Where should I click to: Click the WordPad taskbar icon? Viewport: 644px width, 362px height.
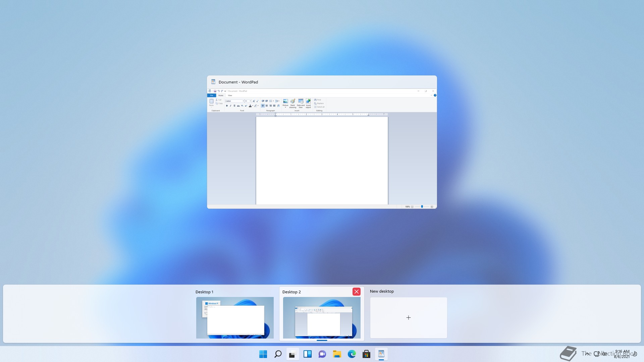pyautogui.click(x=381, y=354)
